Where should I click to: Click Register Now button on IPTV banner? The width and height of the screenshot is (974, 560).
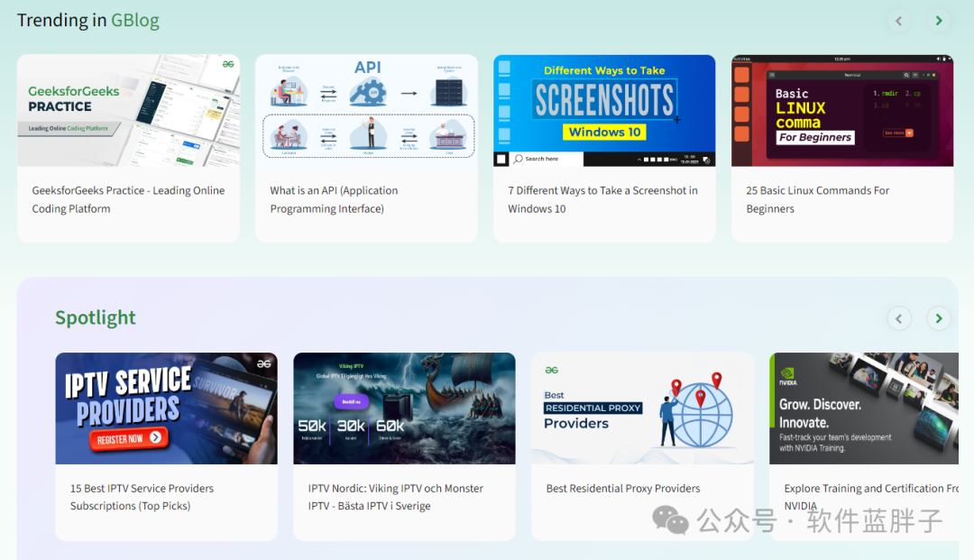129,439
